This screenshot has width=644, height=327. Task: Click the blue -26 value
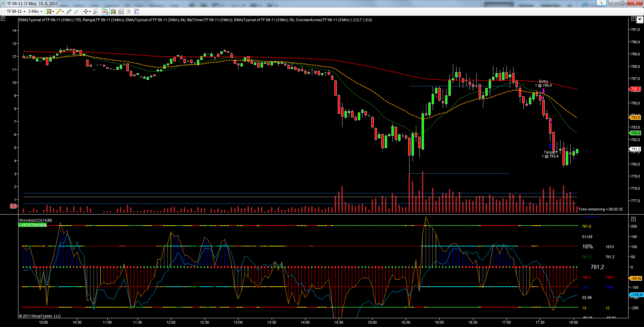click(x=585, y=287)
